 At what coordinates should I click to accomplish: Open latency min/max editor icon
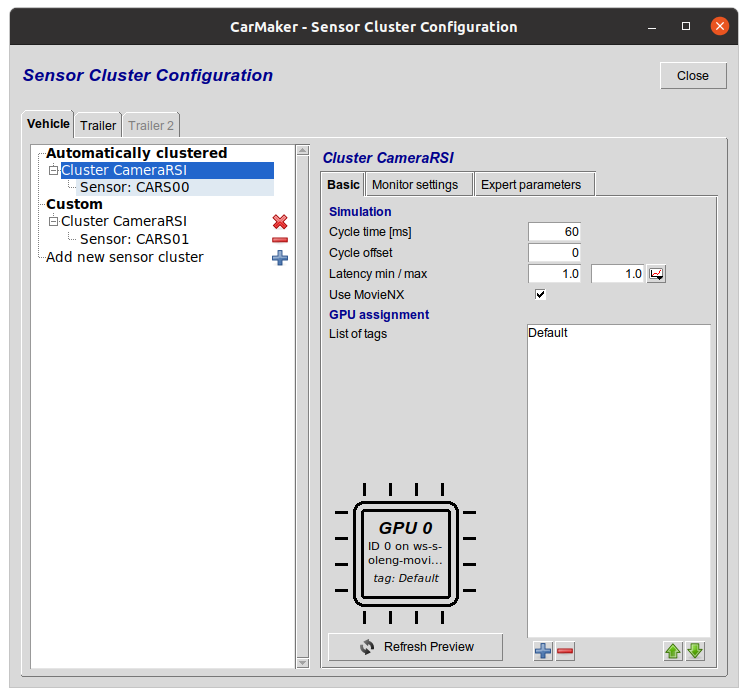[656, 274]
